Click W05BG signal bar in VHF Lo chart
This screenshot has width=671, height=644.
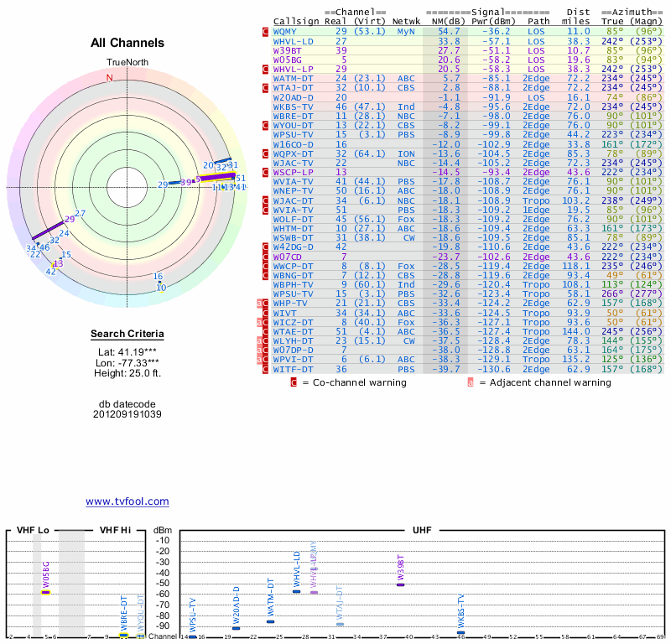pyautogui.click(x=47, y=592)
